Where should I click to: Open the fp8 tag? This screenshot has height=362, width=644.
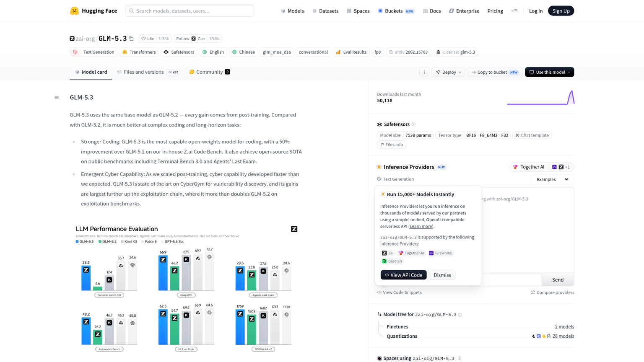(378, 52)
